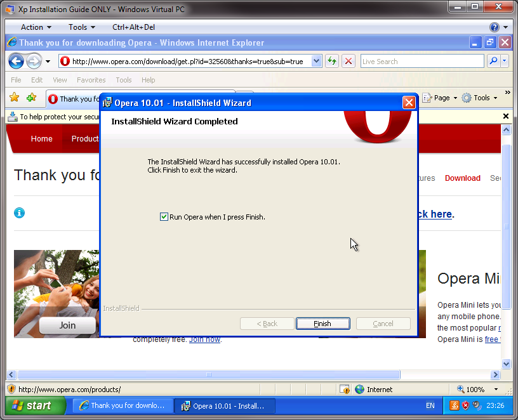Open the IE View menu
Screen dimensions: 518x420
60,80
